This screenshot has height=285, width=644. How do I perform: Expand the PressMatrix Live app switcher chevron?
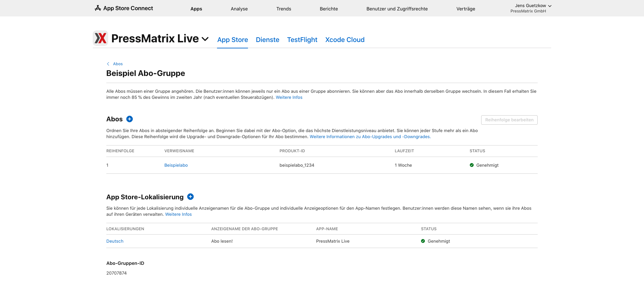coord(205,39)
